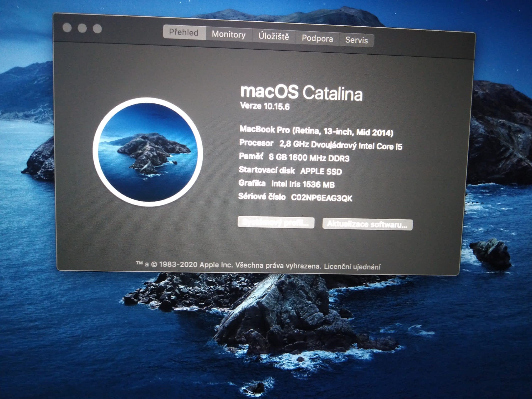Click the third gray window zoom dot

click(x=97, y=29)
